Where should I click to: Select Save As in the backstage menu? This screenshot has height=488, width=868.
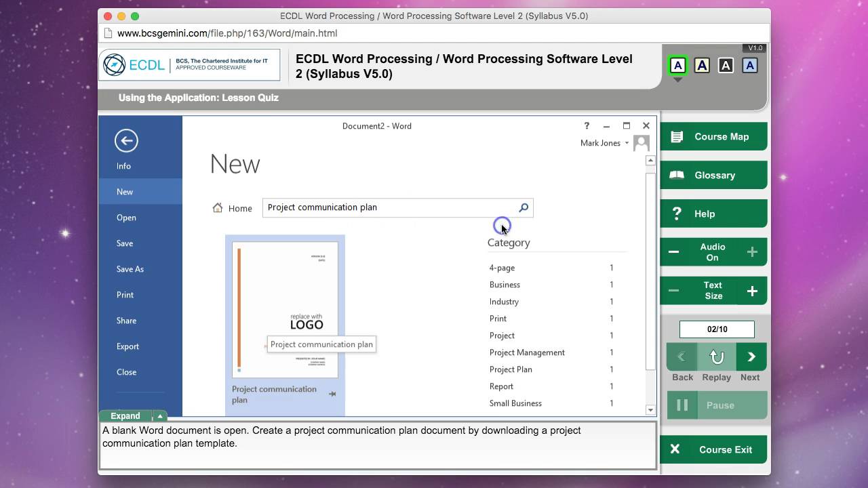tap(140, 269)
